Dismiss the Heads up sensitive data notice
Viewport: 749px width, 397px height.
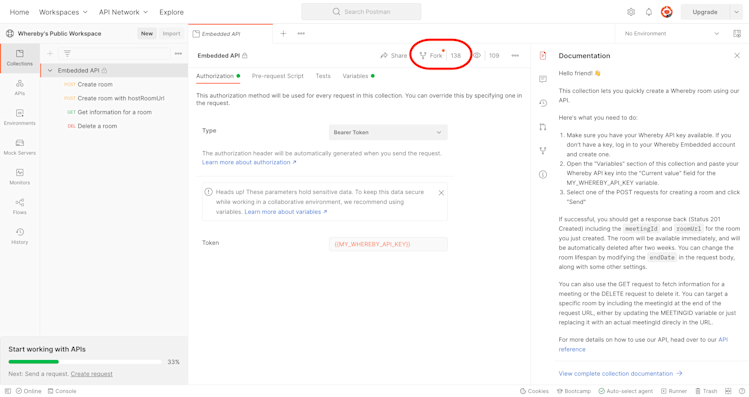tap(441, 193)
